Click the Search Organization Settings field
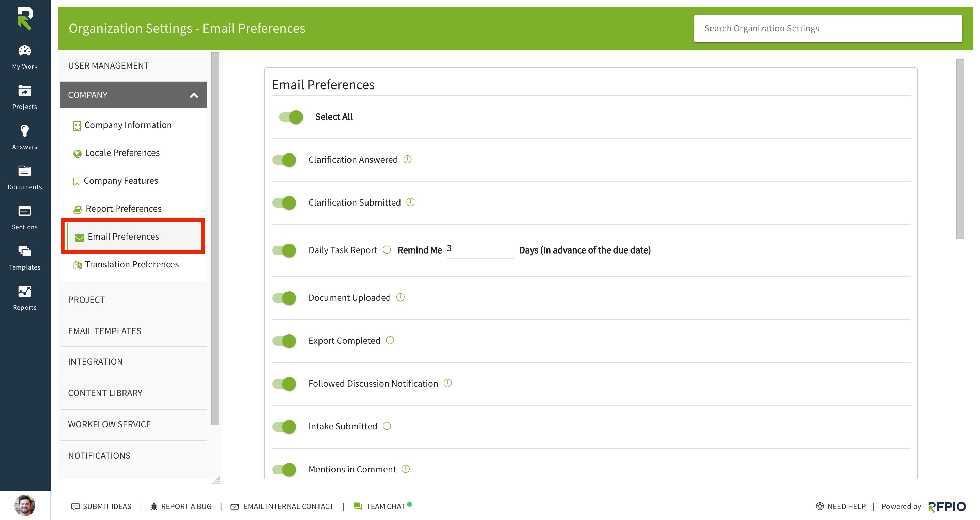980x520 pixels. click(x=828, y=29)
